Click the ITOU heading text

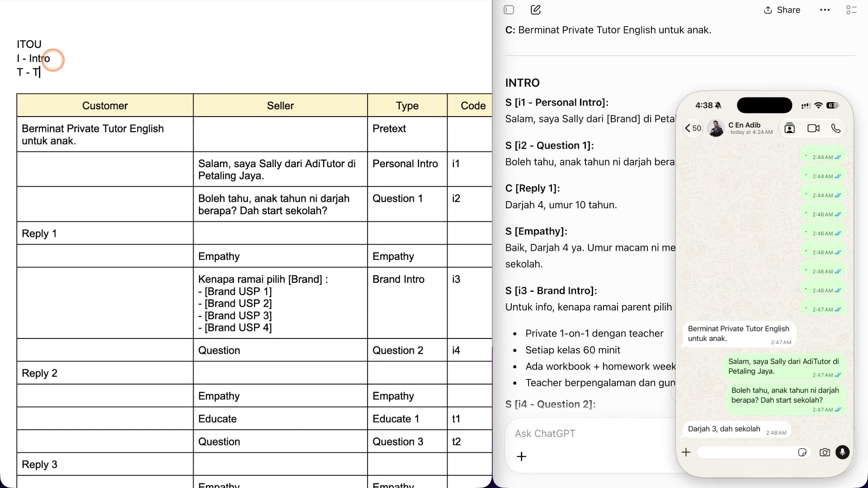pyautogui.click(x=29, y=44)
